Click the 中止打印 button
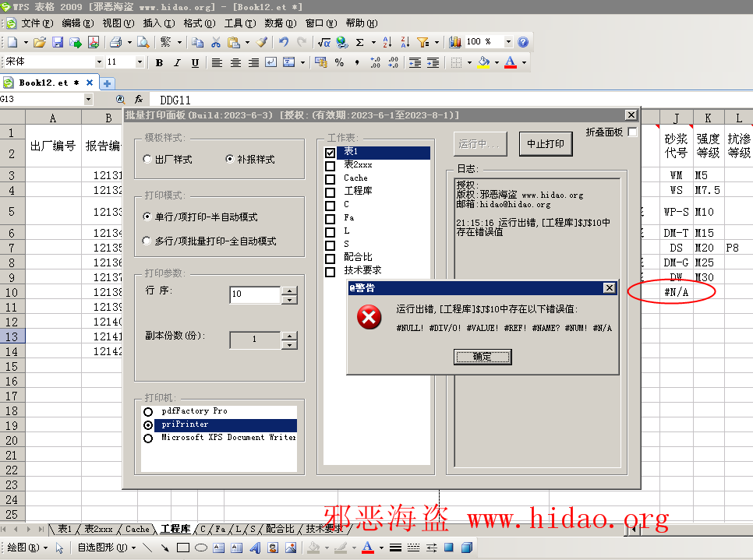 click(546, 143)
